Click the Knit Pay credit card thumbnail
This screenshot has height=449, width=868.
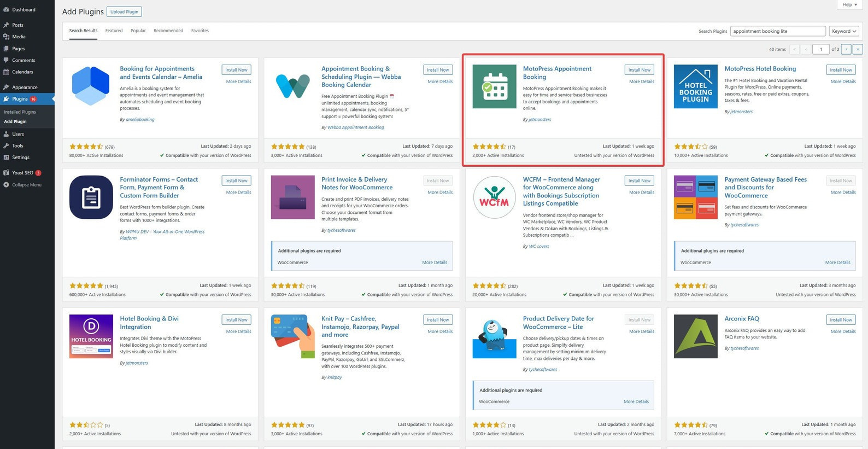293,336
